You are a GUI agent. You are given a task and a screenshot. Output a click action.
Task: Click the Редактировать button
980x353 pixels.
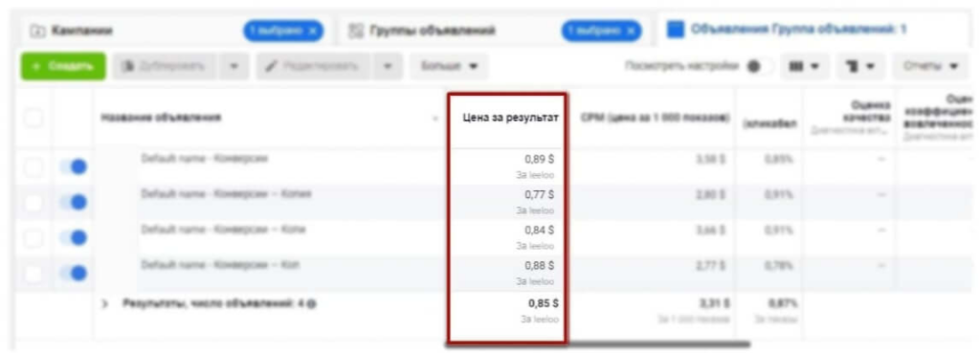click(314, 66)
